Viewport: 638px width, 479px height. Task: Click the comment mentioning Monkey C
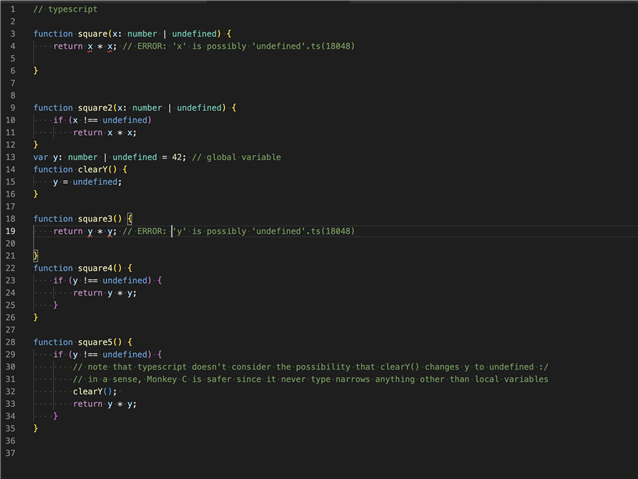[310, 379]
